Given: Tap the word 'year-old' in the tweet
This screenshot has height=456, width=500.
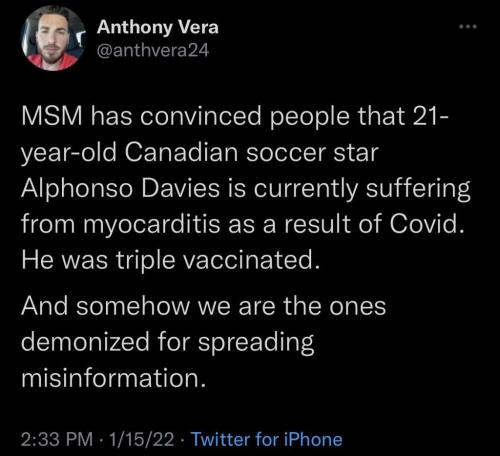Looking at the screenshot, I should point(69,153).
